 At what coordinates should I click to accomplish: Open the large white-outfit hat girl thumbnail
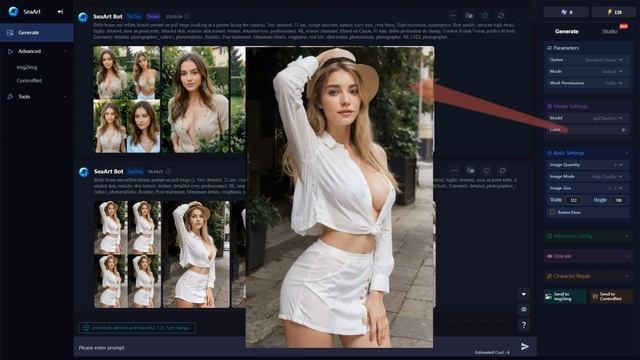[196, 254]
